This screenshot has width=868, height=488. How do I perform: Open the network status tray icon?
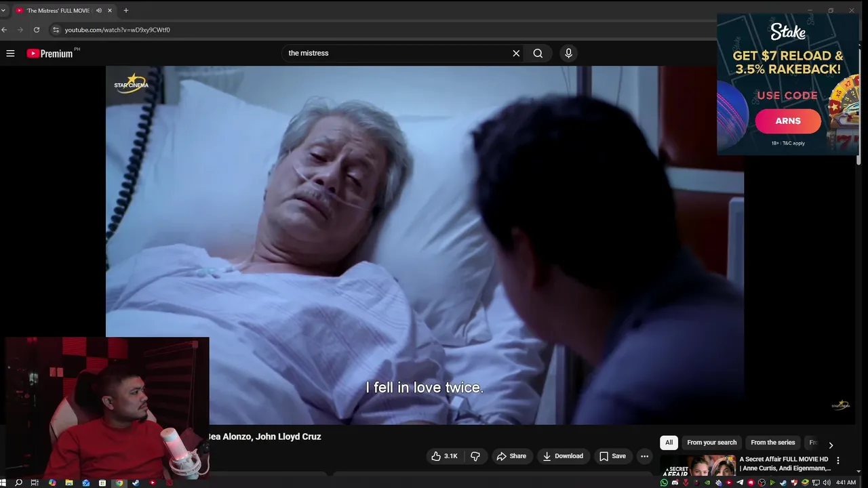coord(816,483)
